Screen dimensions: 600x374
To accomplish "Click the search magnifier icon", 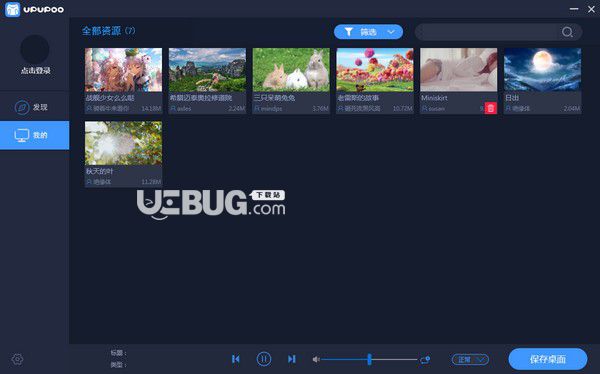I will pyautogui.click(x=567, y=32).
